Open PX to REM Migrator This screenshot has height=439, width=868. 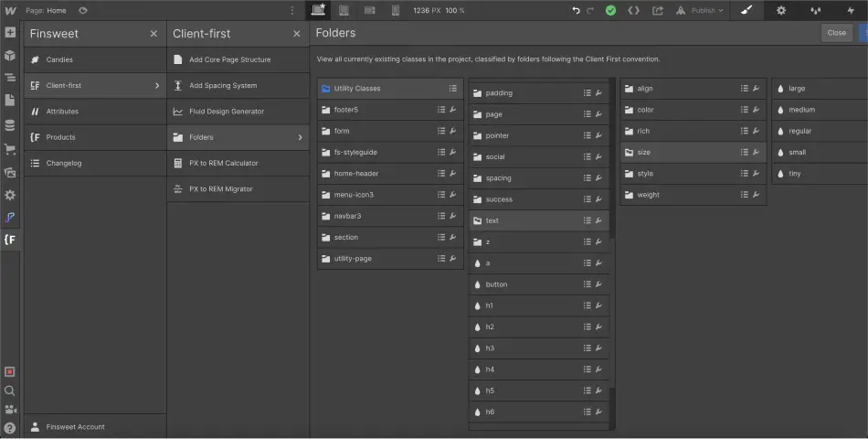[x=238, y=189]
